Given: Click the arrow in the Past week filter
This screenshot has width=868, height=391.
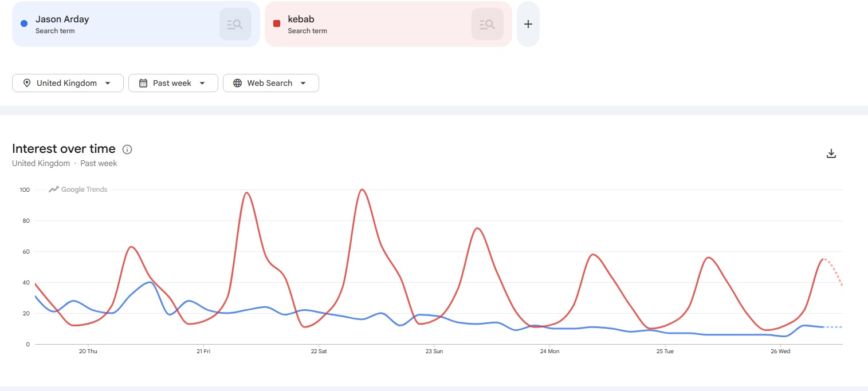Looking at the screenshot, I should pos(202,83).
